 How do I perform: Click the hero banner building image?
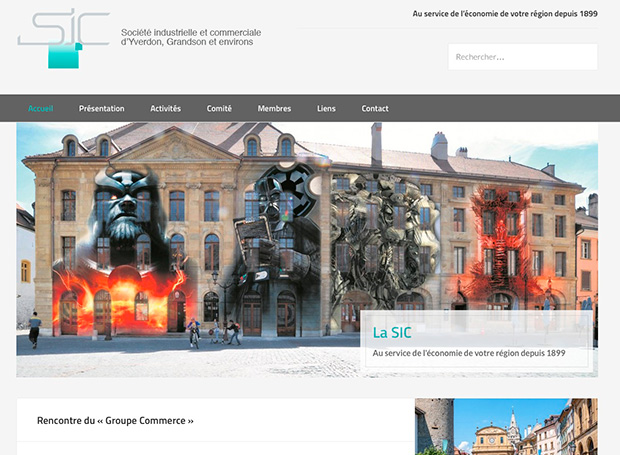[307, 250]
